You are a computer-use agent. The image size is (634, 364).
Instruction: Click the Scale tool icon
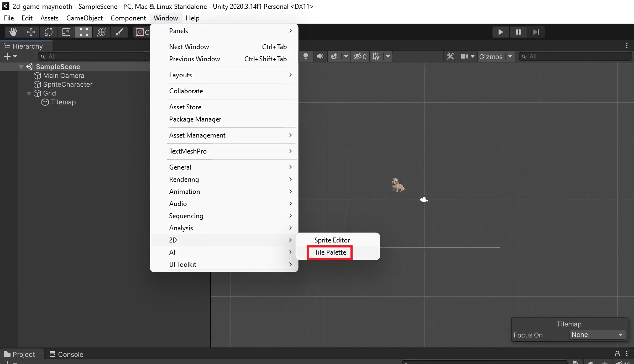(x=66, y=31)
